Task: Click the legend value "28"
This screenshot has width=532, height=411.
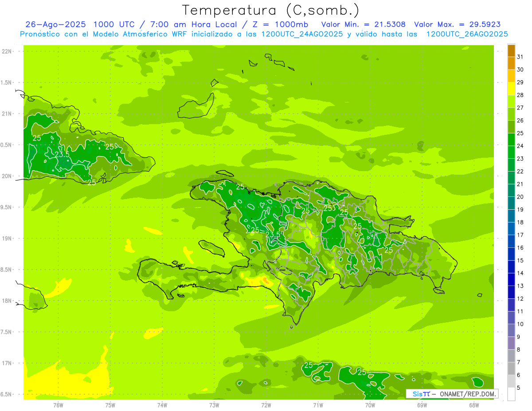Action: [x=520, y=95]
